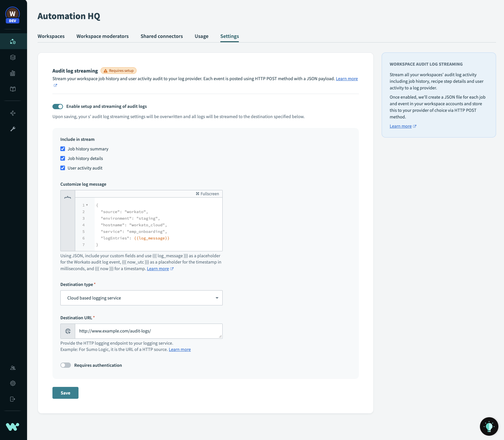Open the Destination type dropdown

pyautogui.click(x=141, y=298)
